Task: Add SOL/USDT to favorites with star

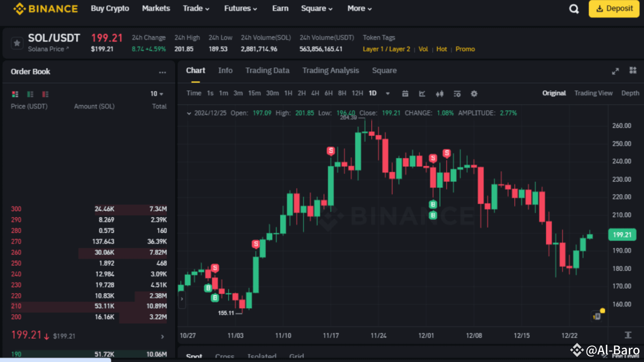Action: [x=17, y=43]
